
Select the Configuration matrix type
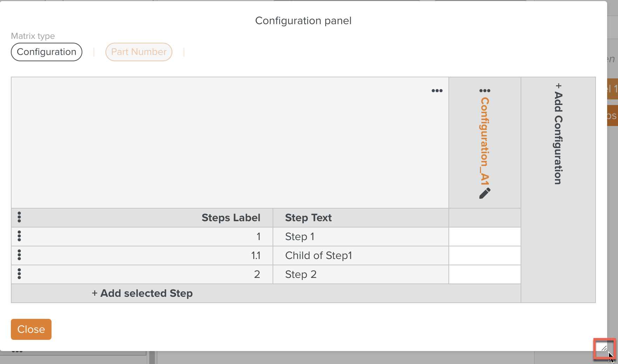coord(47,52)
